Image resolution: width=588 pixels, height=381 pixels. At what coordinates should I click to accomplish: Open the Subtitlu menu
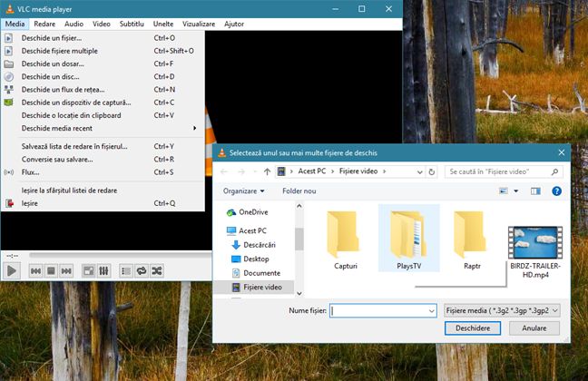(132, 24)
